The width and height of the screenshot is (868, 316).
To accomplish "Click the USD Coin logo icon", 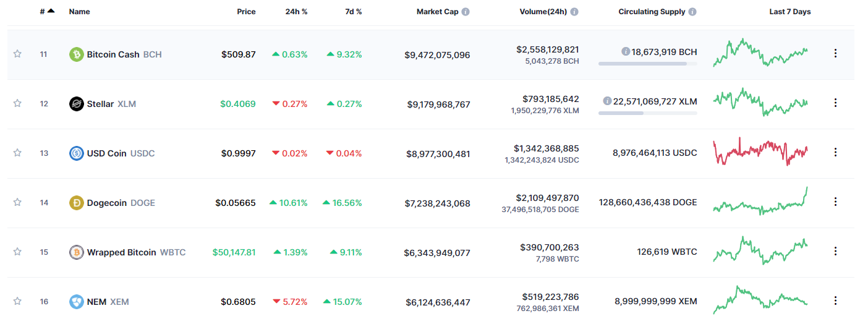I will click(x=76, y=153).
